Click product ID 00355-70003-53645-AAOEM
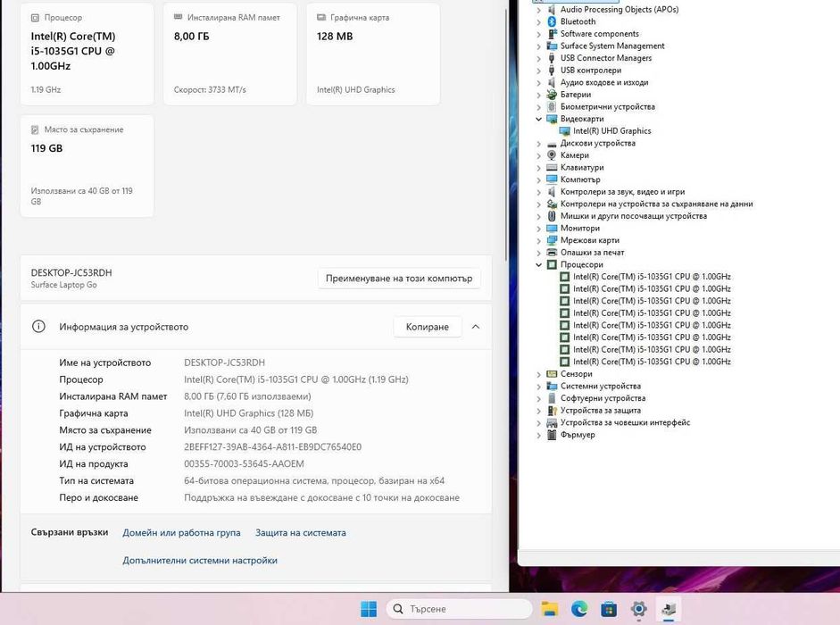 [244, 463]
